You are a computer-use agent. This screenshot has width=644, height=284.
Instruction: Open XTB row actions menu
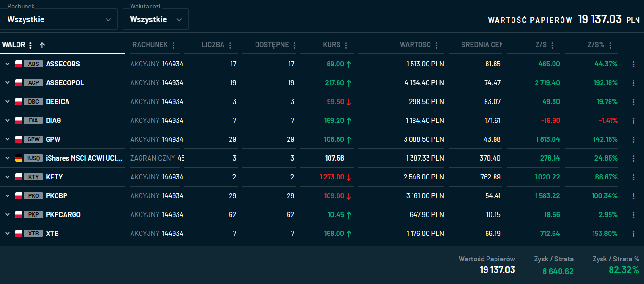click(x=634, y=234)
